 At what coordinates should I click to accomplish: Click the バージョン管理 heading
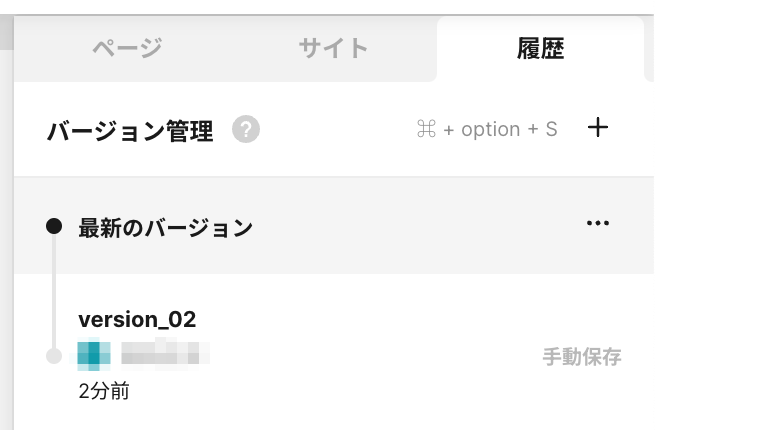[130, 131]
